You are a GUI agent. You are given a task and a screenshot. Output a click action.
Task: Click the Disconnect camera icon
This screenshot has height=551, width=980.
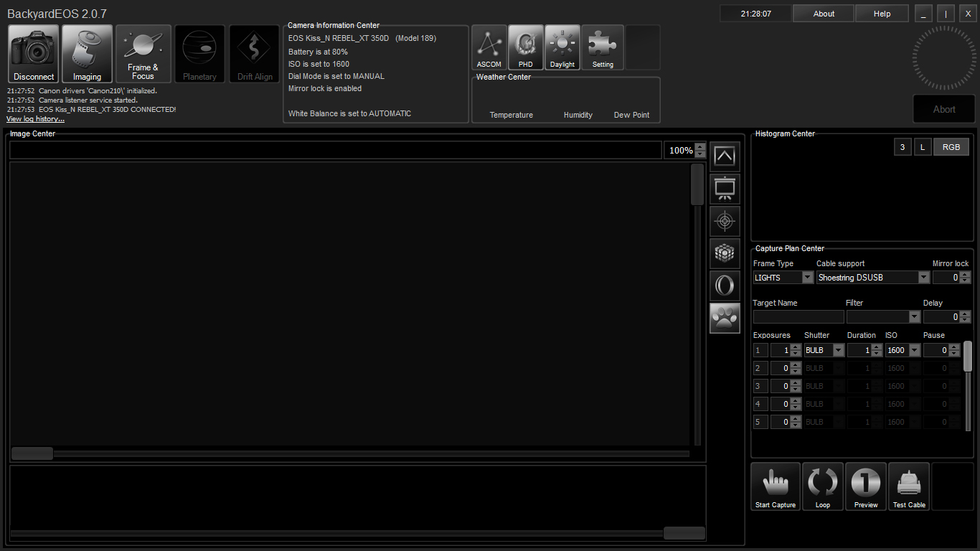[34, 54]
